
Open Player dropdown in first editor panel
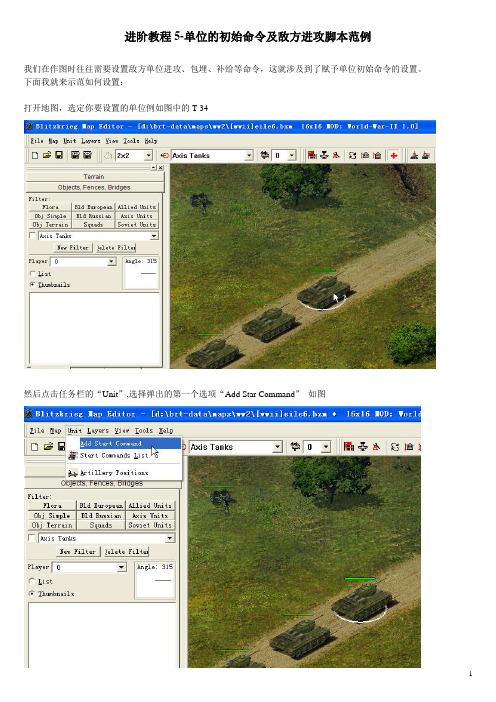click(x=111, y=261)
